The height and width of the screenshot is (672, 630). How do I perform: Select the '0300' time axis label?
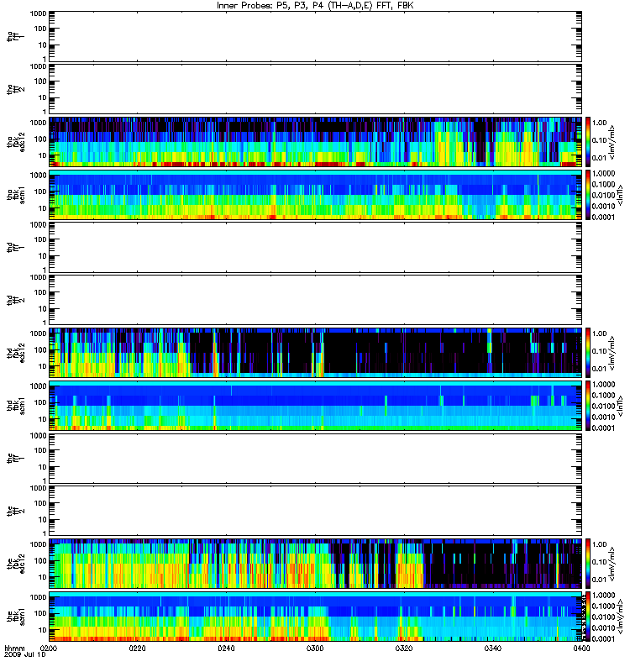(315, 648)
